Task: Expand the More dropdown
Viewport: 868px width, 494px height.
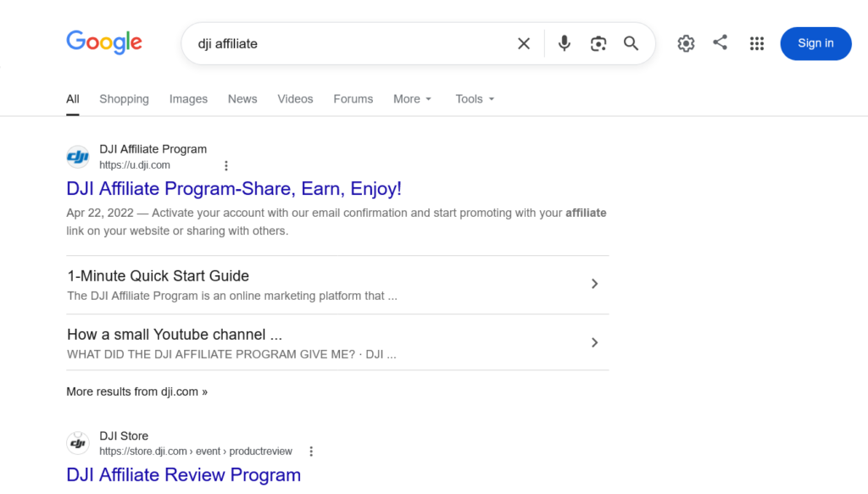Action: coord(413,99)
